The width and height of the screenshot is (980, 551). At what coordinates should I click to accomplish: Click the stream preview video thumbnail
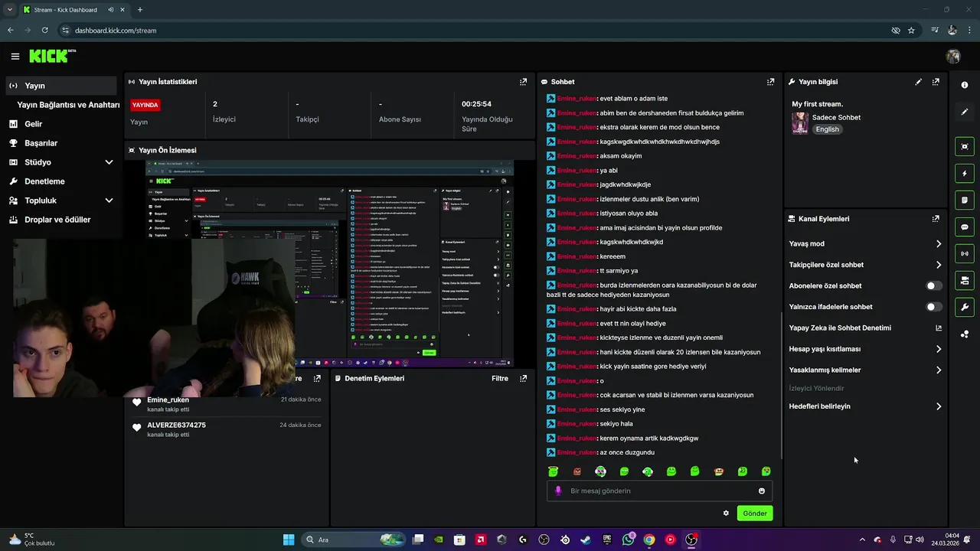(x=330, y=264)
